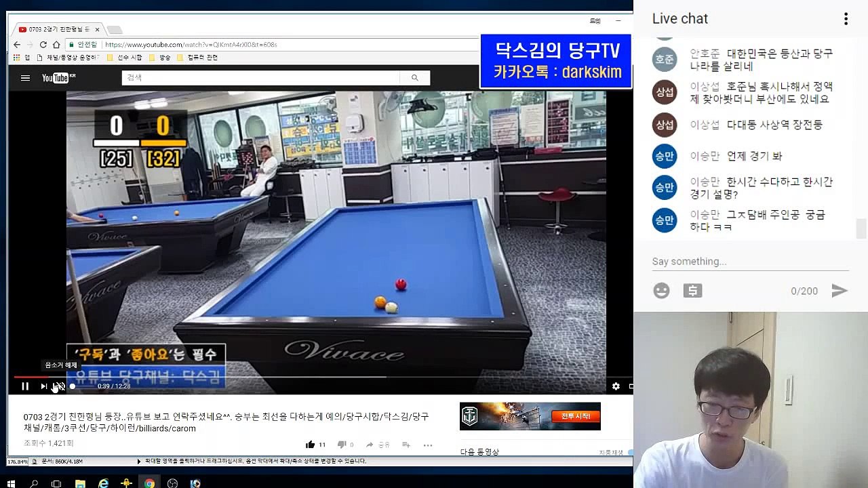Click the 닥스김의 당구TV banner
The height and width of the screenshot is (488, 868).
(556, 61)
